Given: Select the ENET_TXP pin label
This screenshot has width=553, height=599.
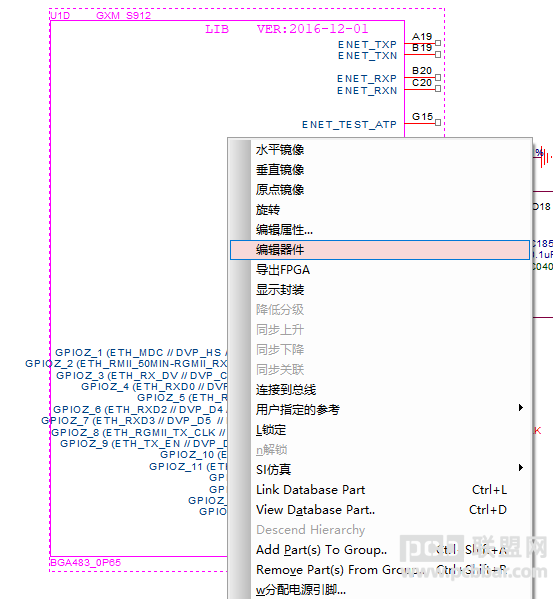Looking at the screenshot, I should [x=367, y=45].
